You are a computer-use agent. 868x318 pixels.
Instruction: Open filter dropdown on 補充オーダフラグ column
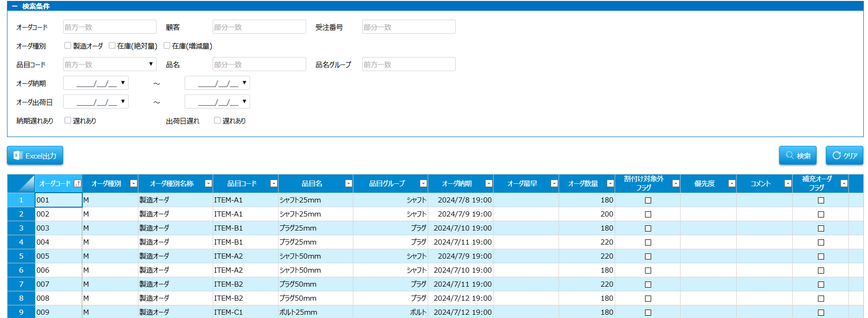click(x=844, y=183)
